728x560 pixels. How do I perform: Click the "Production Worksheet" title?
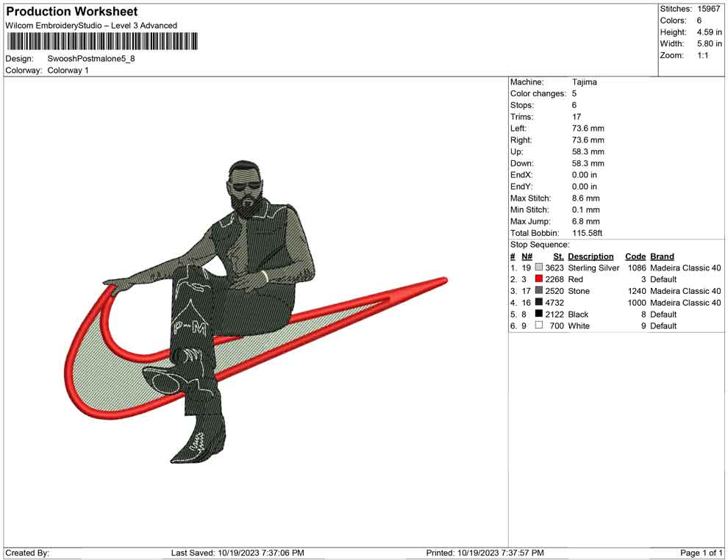coord(72,11)
